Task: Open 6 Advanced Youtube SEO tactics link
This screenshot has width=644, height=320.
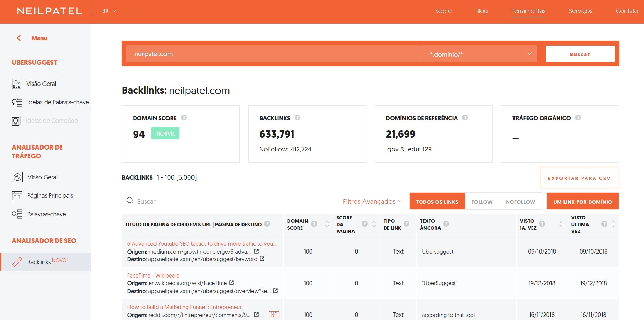Action: [202, 244]
